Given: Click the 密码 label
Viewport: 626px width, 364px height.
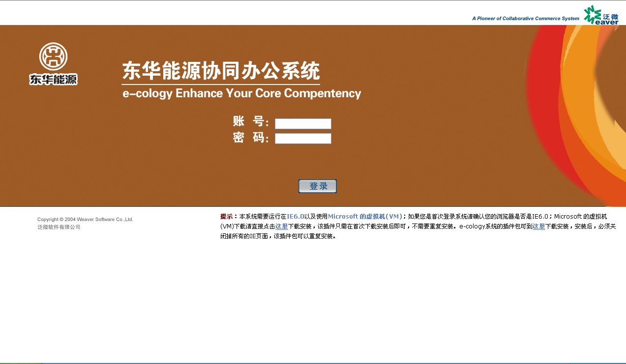Looking at the screenshot, I should tap(250, 138).
